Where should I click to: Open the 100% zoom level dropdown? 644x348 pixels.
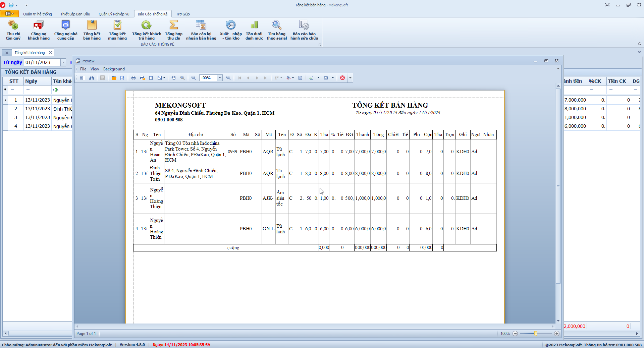220,78
